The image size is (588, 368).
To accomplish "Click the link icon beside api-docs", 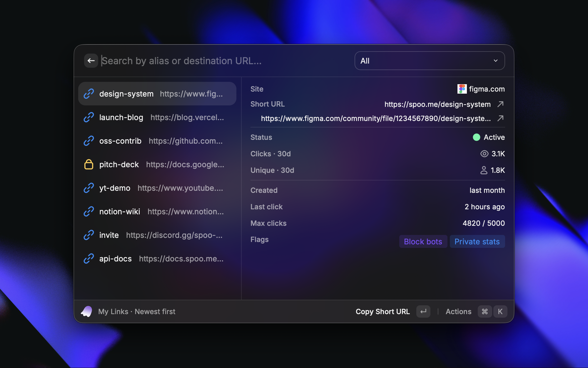I will point(88,258).
